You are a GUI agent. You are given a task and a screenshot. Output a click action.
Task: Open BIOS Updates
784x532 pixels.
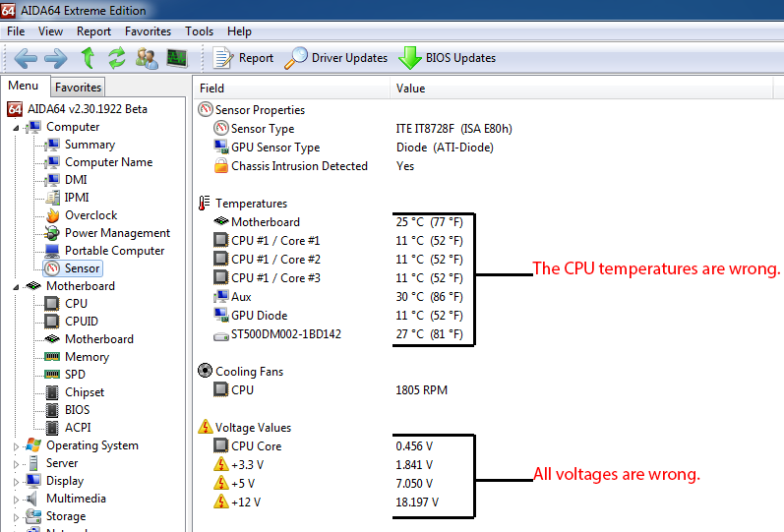tap(447, 58)
